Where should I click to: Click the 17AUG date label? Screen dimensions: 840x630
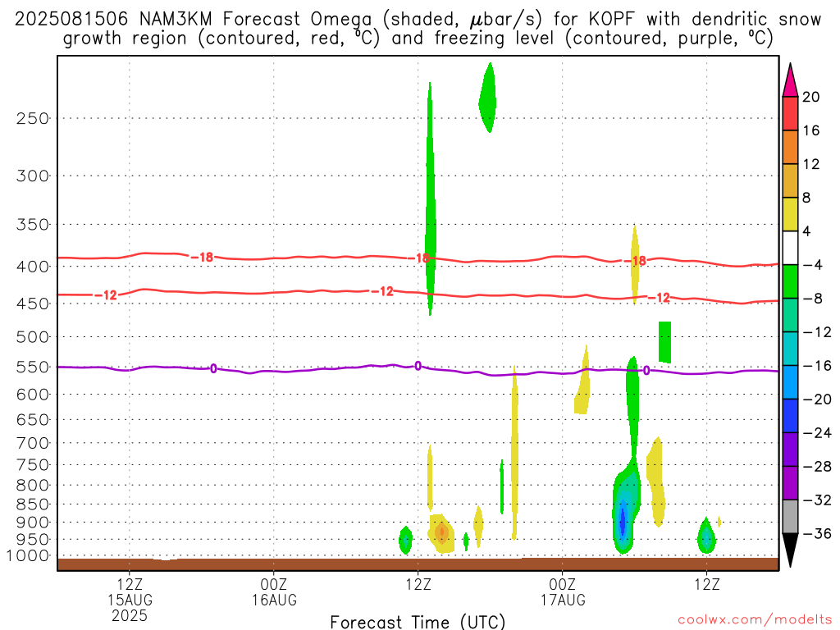click(x=563, y=600)
